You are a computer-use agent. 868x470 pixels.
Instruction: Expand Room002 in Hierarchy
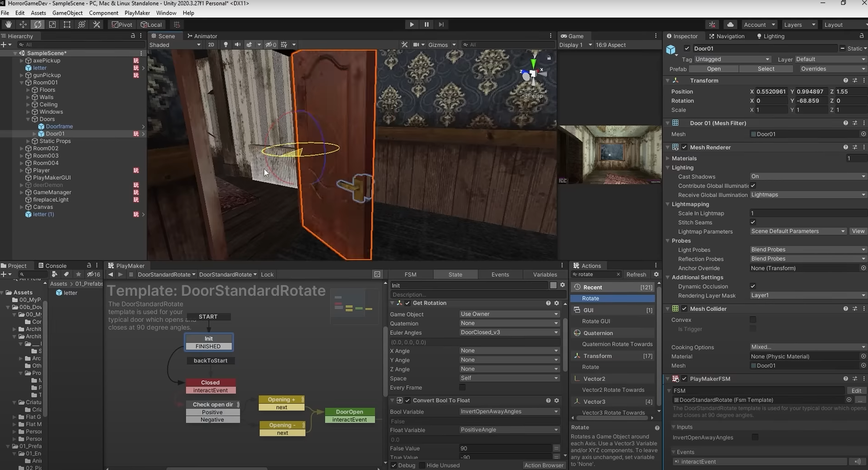(22, 148)
